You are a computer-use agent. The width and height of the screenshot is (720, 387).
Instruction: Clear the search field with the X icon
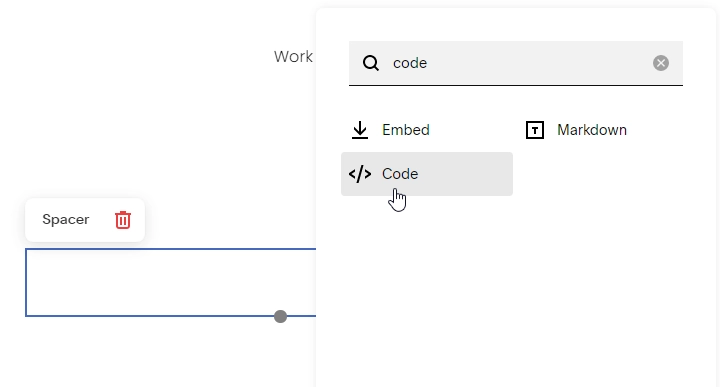click(661, 63)
